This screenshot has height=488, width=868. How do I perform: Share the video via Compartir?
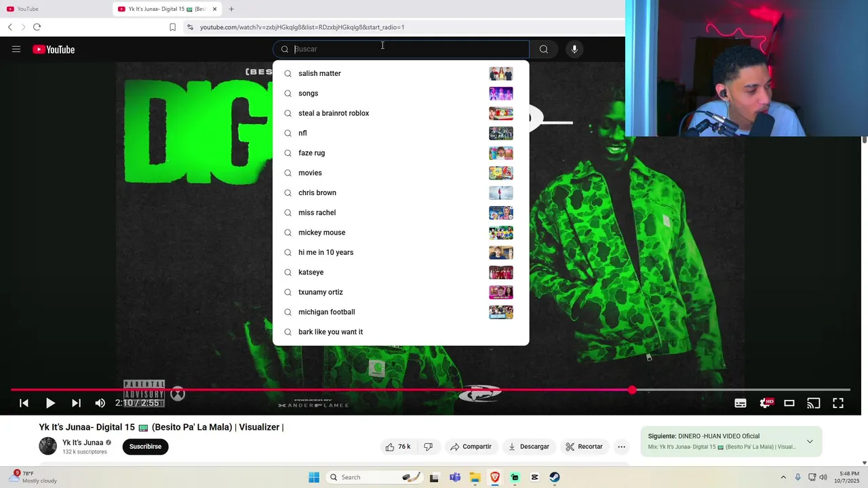(471, 447)
